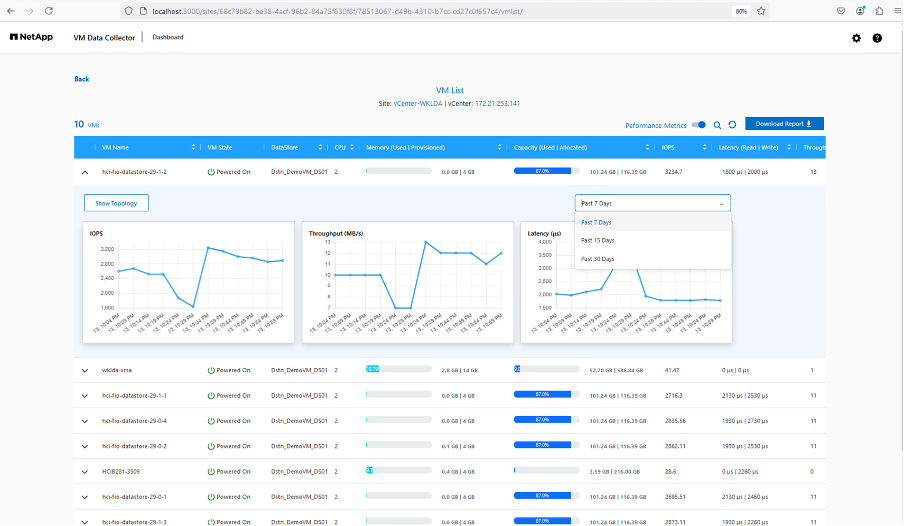Click the refresh icon beside search
This screenshot has height=526, width=904.
pos(732,125)
